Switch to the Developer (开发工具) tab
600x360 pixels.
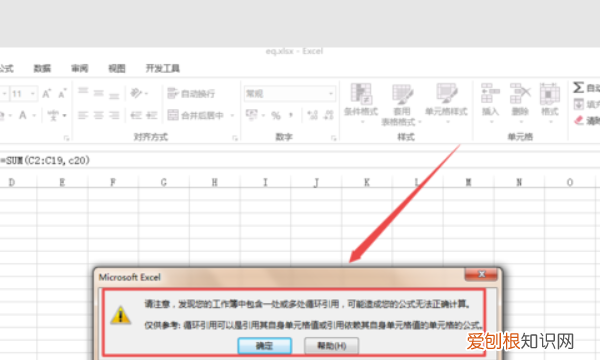coord(163,68)
